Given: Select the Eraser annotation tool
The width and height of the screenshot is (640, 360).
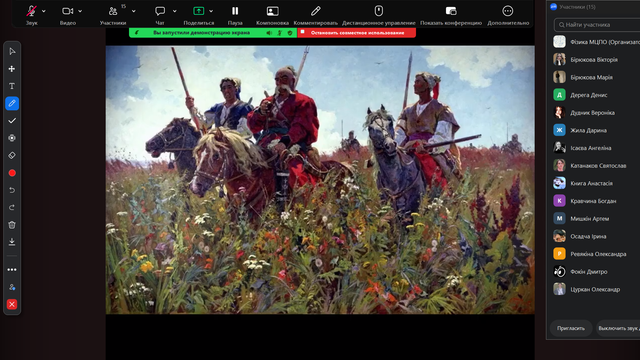Looking at the screenshot, I should click(x=12, y=156).
